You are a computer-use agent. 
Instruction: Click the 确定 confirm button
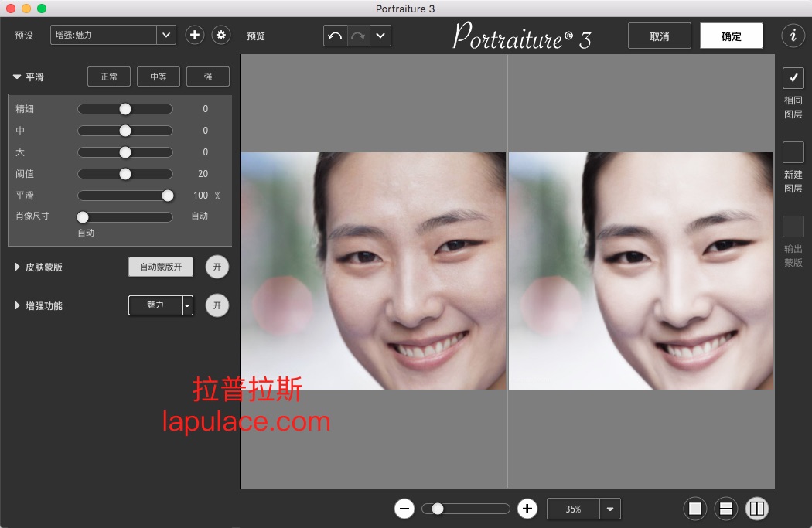coord(731,36)
